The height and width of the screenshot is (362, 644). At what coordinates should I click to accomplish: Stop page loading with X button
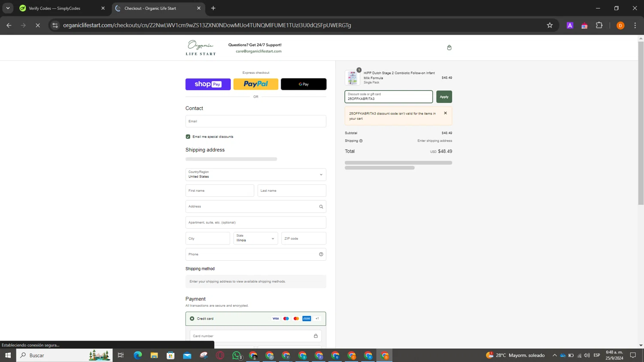pyautogui.click(x=38, y=25)
